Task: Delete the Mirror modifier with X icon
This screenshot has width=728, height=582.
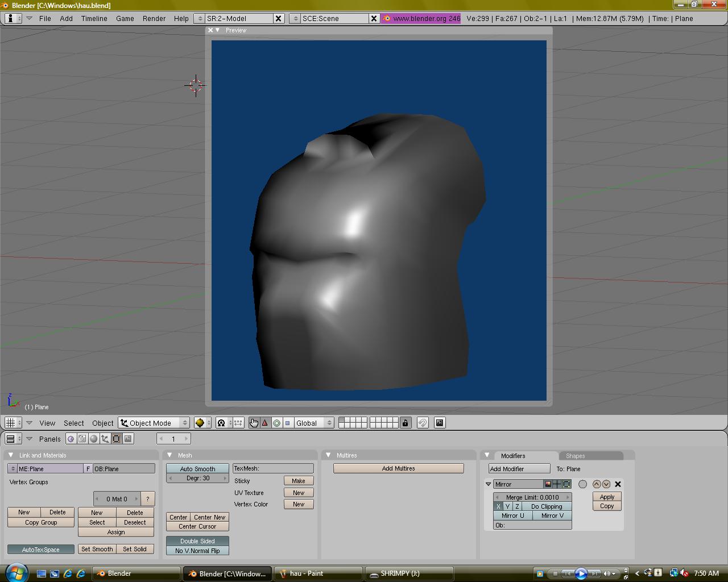Action: click(x=618, y=484)
